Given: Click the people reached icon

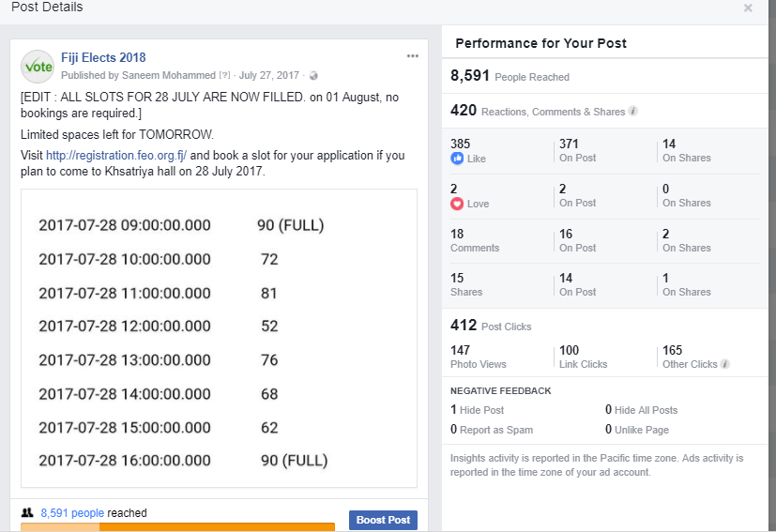Looking at the screenshot, I should (x=27, y=512).
